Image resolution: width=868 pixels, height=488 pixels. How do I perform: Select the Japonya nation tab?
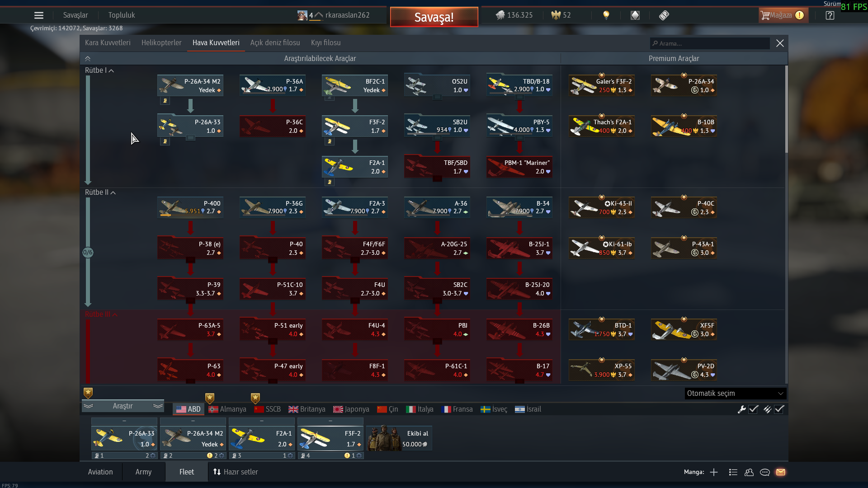(x=351, y=409)
